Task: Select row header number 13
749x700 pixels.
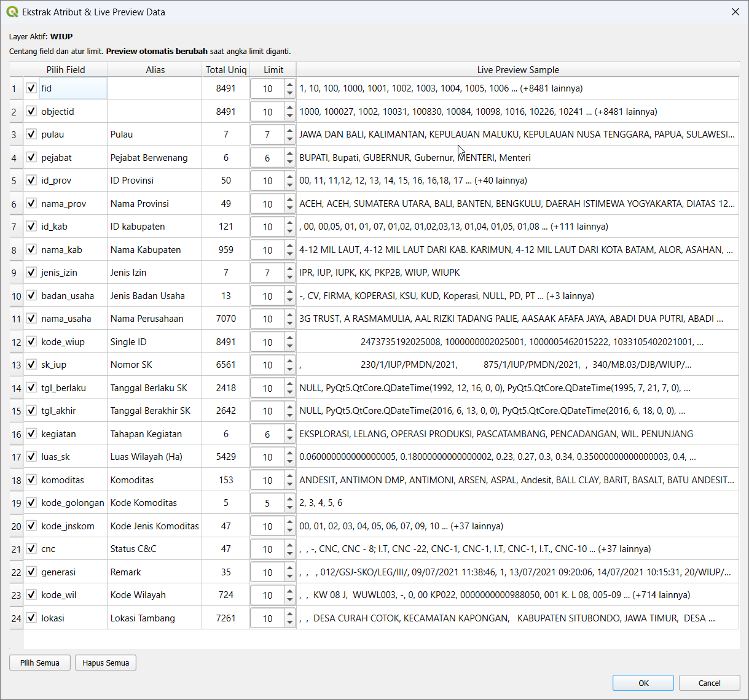Action: 16,365
